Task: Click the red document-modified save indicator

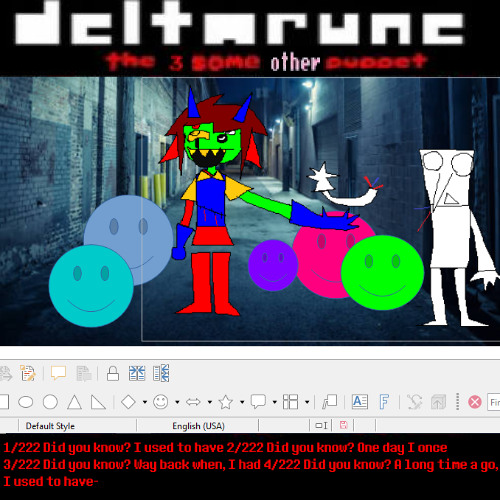Action: click(x=343, y=425)
